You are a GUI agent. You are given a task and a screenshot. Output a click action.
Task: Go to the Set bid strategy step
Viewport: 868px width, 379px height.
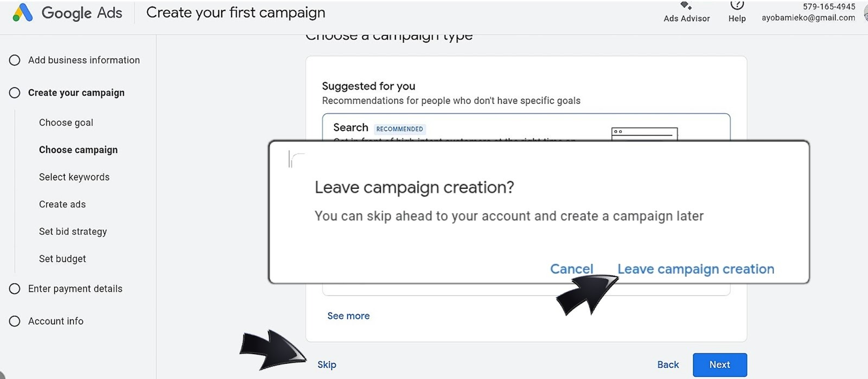pyautogui.click(x=73, y=232)
